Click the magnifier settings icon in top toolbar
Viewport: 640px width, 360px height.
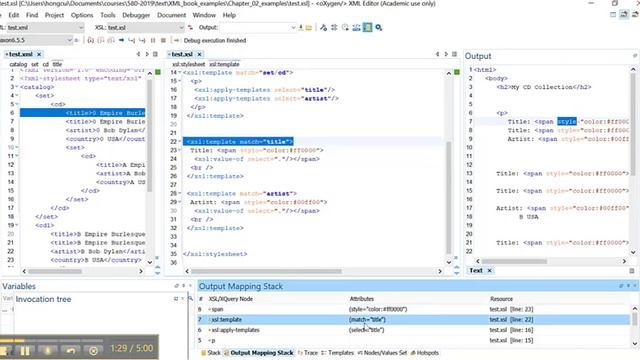[379, 27]
